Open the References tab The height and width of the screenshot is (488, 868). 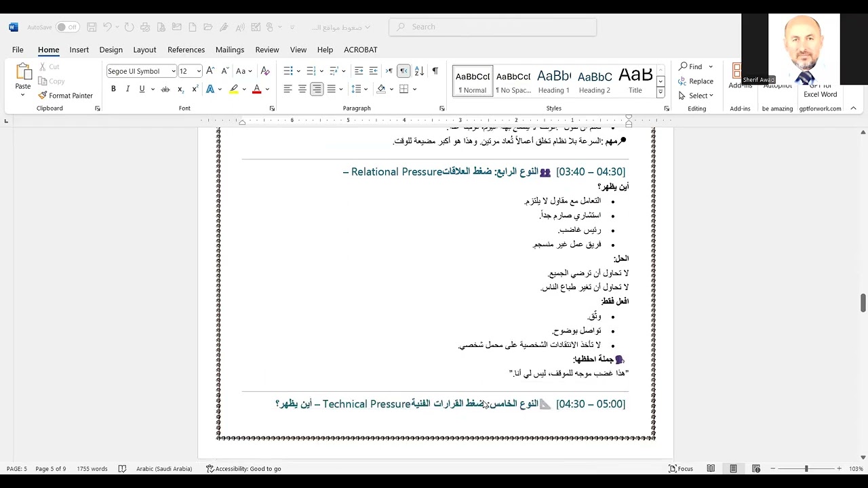(x=186, y=49)
